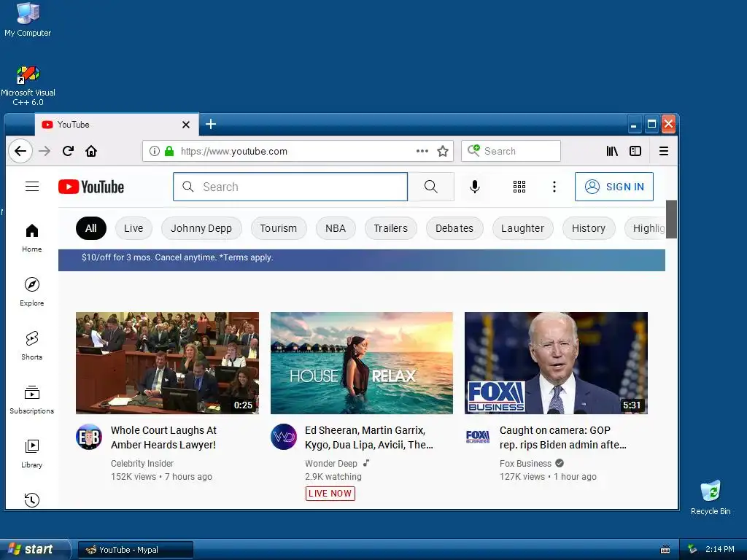747x560 pixels.
Task: Click the $10/off promotional banner
Action: [x=362, y=260]
